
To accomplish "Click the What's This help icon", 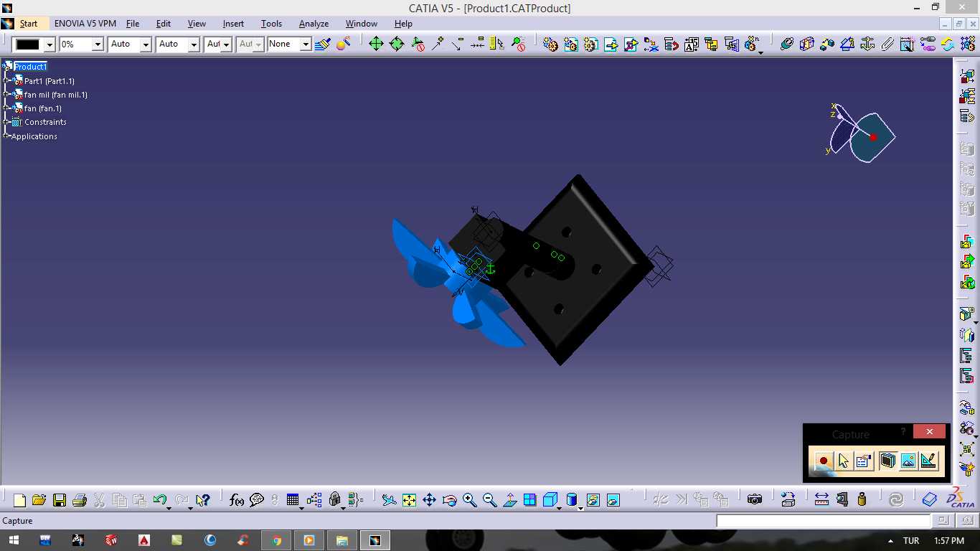I will point(202,500).
